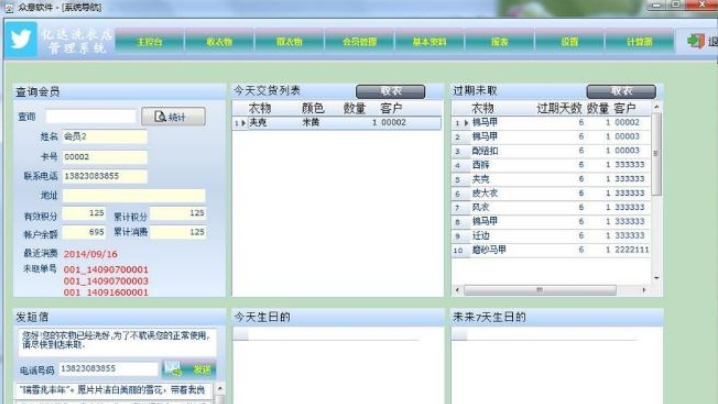Select overdue row 10 磨砂马甲
This screenshot has width=718, height=404.
coord(551,250)
